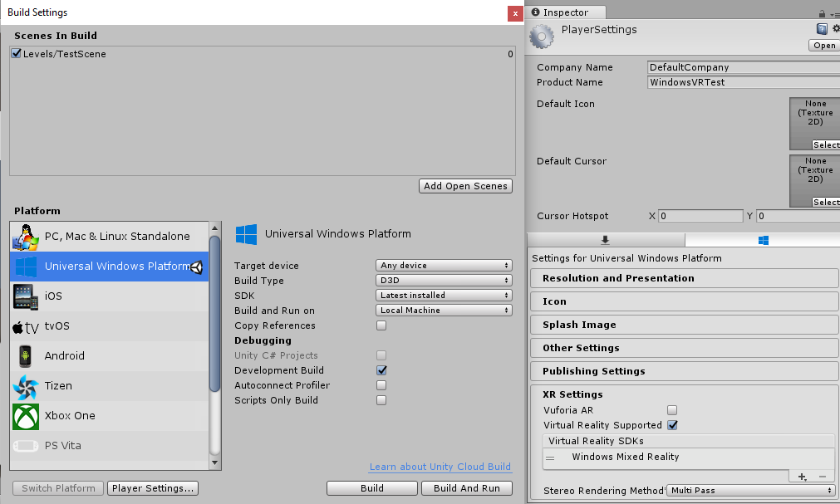Open Learn about Unity Cloud Build link
This screenshot has height=504, width=840.
click(440, 467)
